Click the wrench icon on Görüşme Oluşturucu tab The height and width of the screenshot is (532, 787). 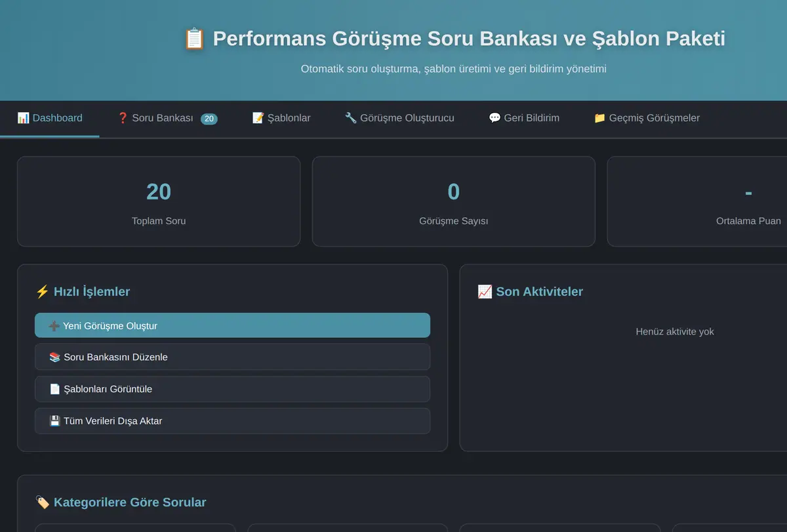click(351, 118)
